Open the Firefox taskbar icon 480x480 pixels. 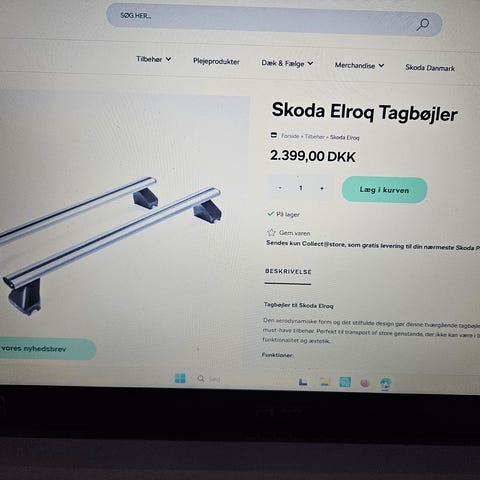pyautogui.click(x=365, y=383)
